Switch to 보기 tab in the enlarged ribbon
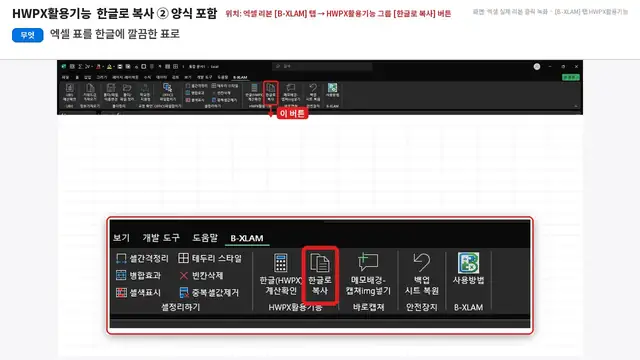Screen dimensions: 640x360 pos(121,238)
